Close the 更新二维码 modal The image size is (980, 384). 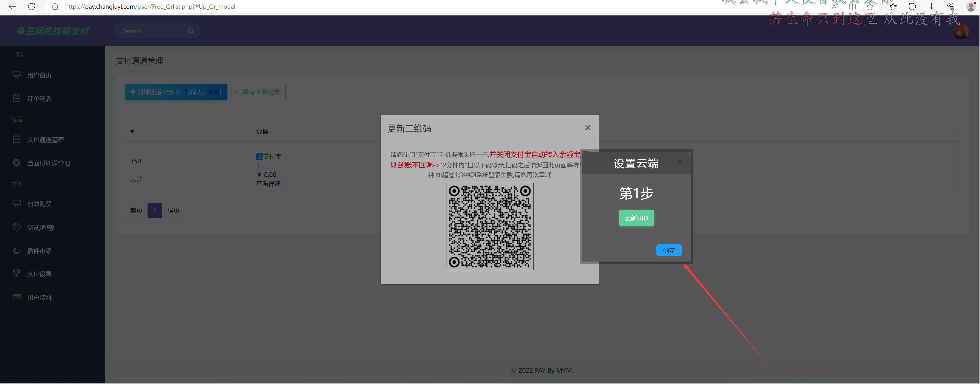(588, 128)
